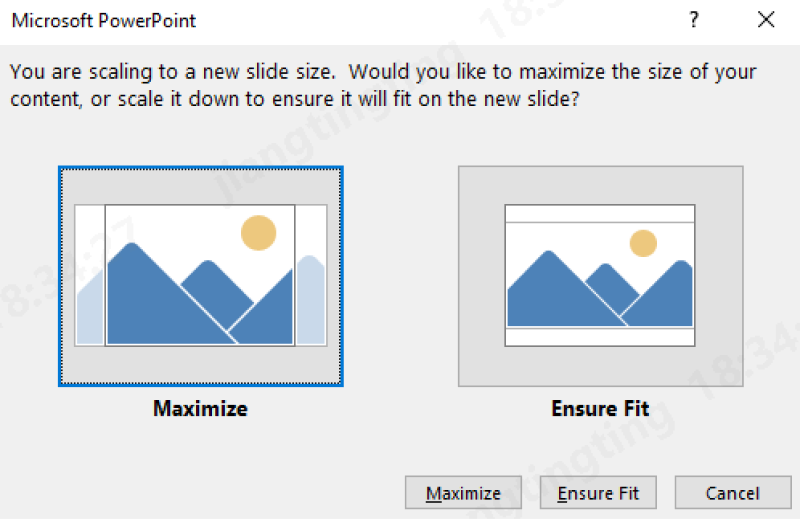Choose the Maximize button at the bottom

click(x=463, y=493)
